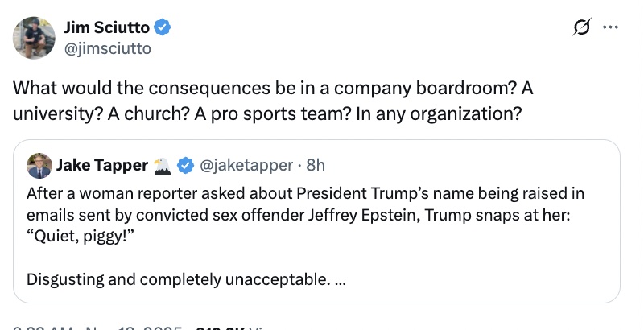Open the three-dot more options menu
This screenshot has height=330, width=644.
pyautogui.click(x=610, y=27)
